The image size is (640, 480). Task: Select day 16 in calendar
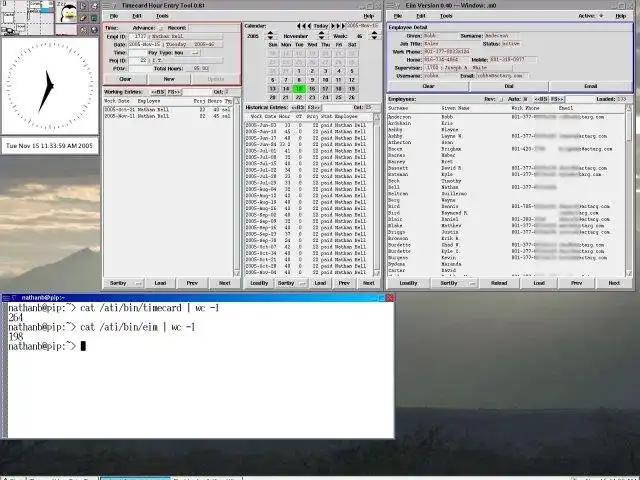click(312, 89)
